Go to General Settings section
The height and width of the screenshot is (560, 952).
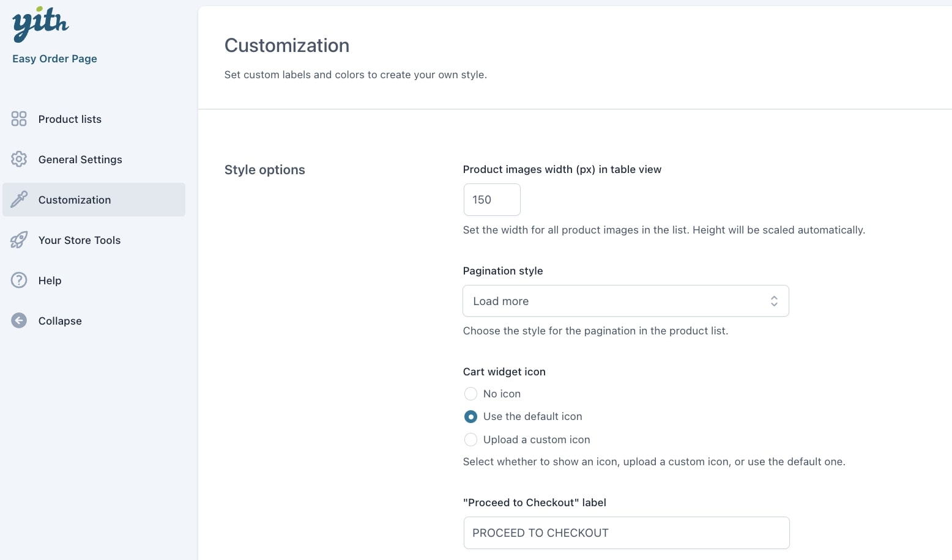[80, 160]
